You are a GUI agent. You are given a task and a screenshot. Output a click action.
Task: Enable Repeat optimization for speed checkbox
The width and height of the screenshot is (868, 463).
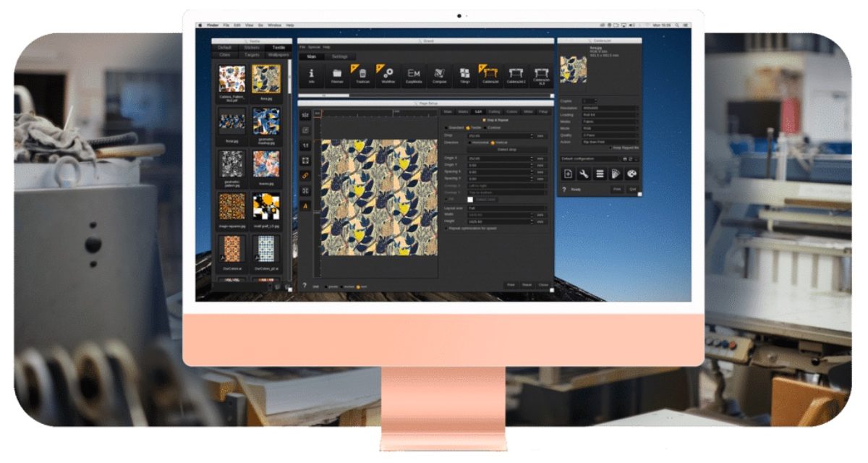coord(446,228)
